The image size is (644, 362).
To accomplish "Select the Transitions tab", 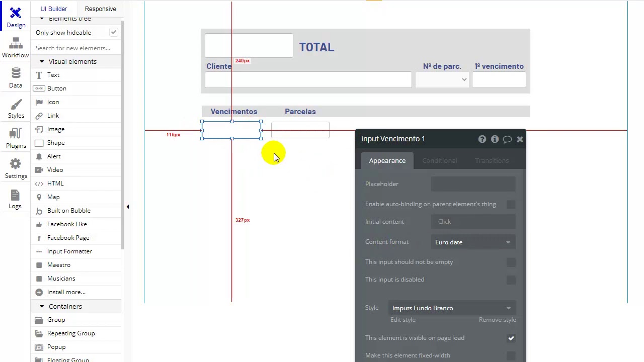I will coord(492,160).
